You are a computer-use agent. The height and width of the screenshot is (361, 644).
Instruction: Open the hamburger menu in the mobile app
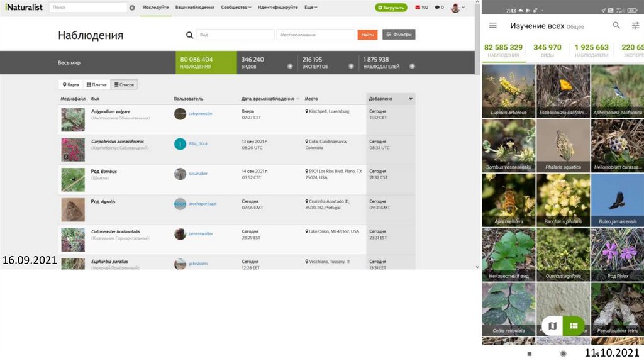pyautogui.click(x=493, y=25)
